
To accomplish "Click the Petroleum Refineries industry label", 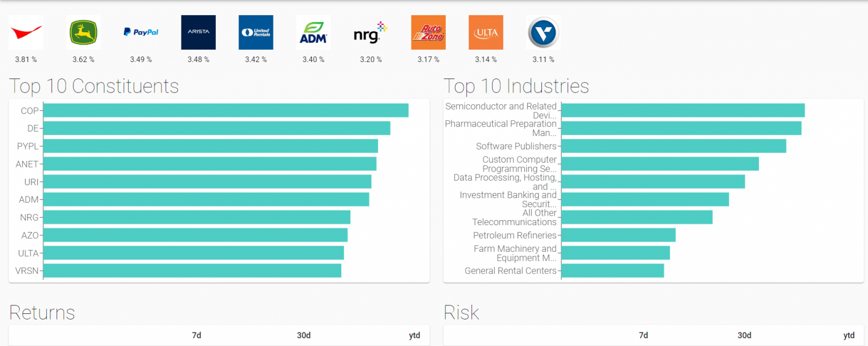I will pyautogui.click(x=514, y=235).
